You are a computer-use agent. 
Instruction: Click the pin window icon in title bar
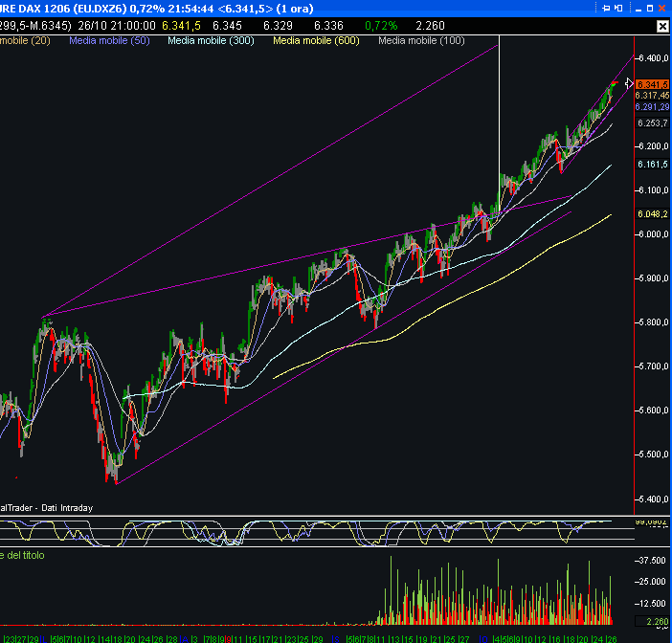click(x=606, y=9)
